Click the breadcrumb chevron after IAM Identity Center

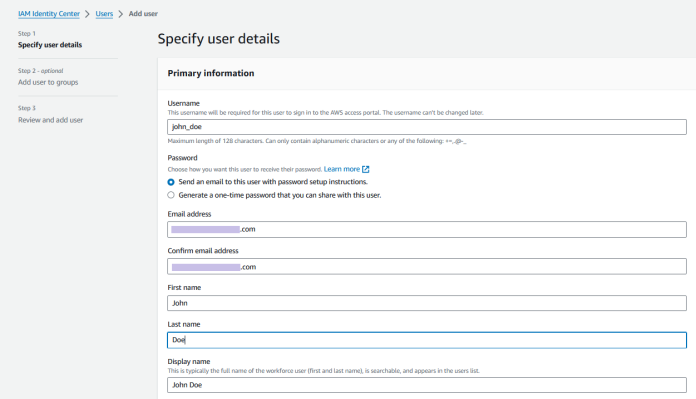(87, 14)
